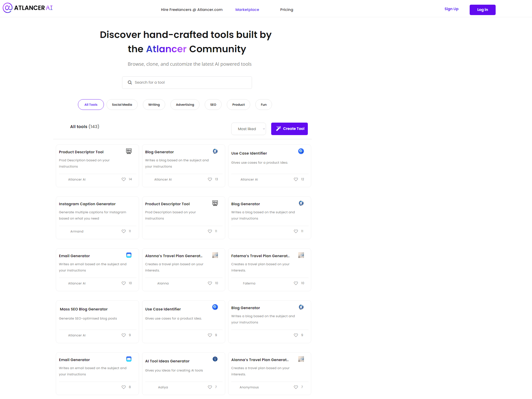Click 'Gives you ideas for creating AI tools' text
Viewport: 532px width, 399px height.
click(174, 370)
